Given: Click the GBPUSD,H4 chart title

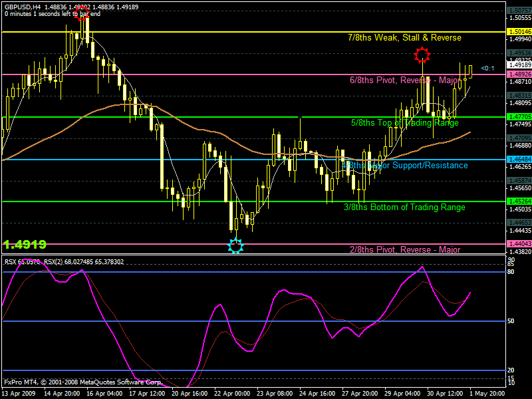Looking at the screenshot, I should coord(23,7).
